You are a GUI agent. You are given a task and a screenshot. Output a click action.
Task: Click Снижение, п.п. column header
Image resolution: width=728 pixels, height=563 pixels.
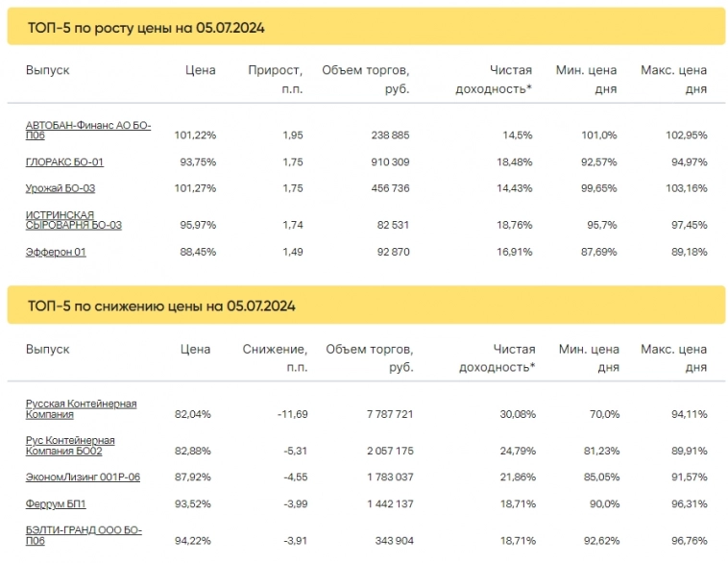(x=276, y=357)
